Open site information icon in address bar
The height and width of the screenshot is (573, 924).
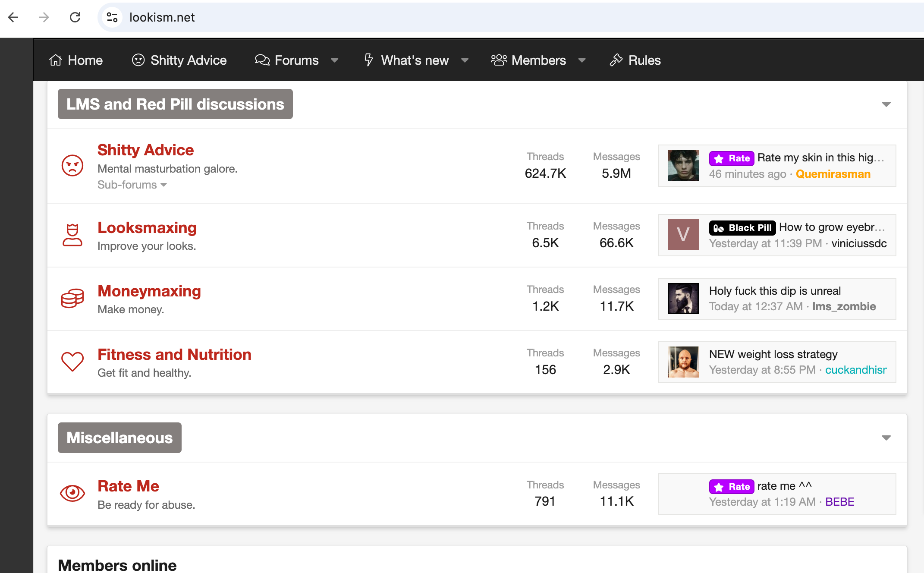pyautogui.click(x=112, y=17)
